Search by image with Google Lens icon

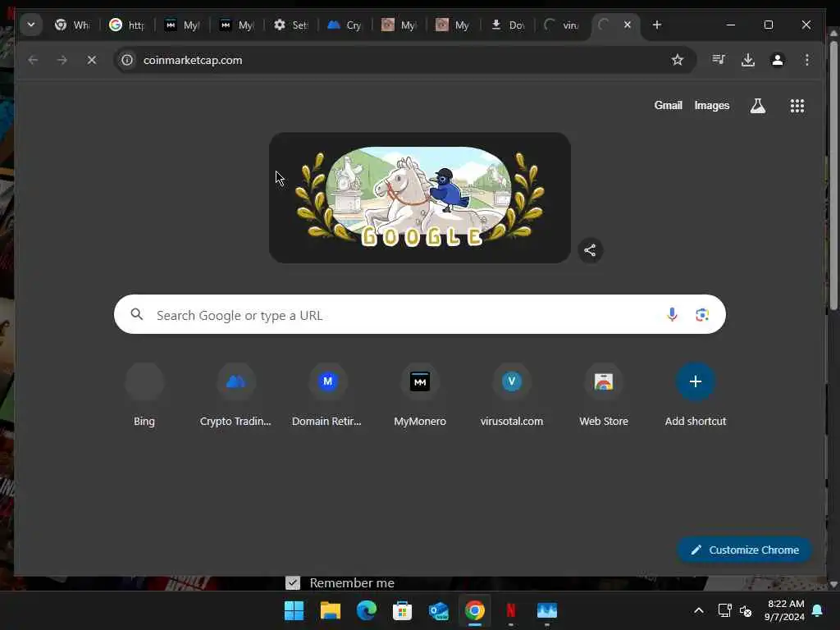click(x=702, y=314)
